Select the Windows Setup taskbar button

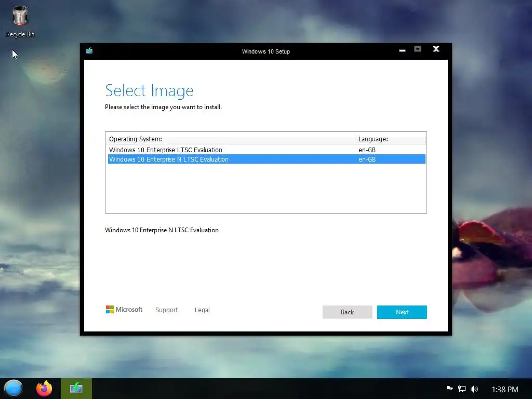[x=76, y=389]
